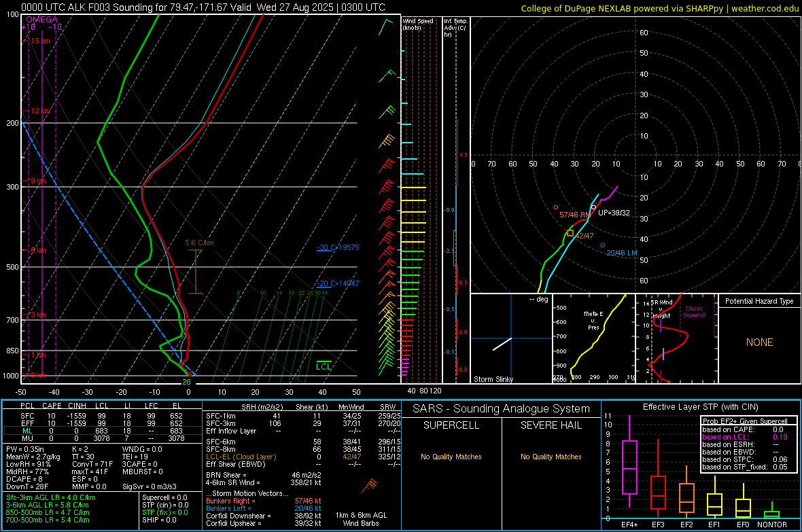The image size is (802, 532).
Task: Click the '-30 C=19575'' level label
Action: (338, 247)
